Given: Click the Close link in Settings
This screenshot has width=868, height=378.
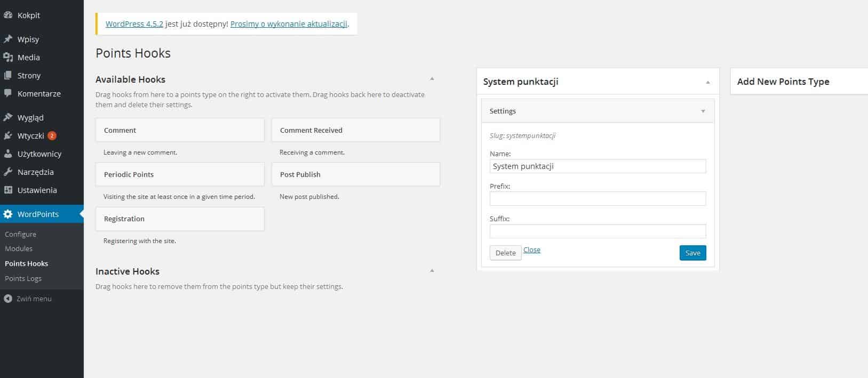Looking at the screenshot, I should point(532,250).
